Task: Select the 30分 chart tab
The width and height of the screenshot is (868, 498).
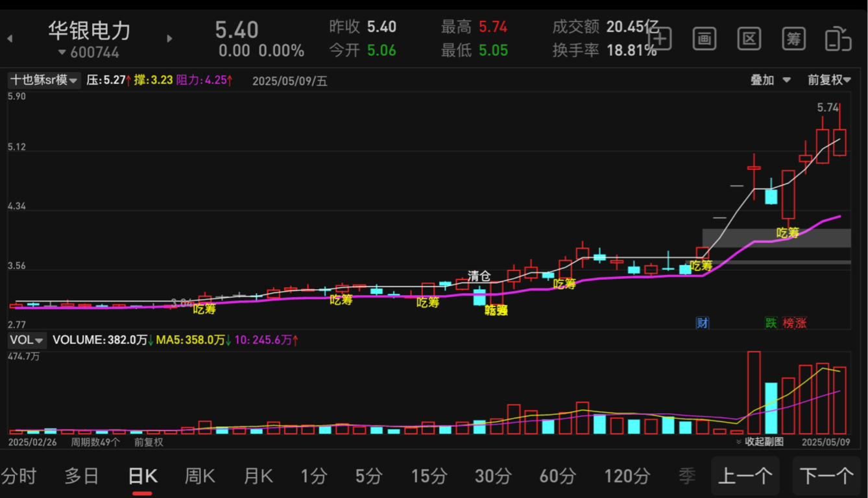Action: [493, 477]
